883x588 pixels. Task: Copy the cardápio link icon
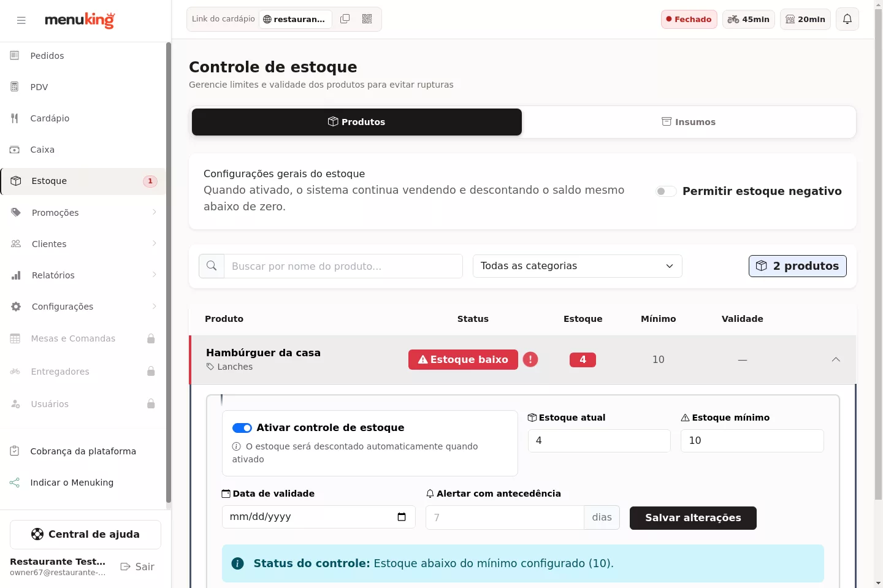pos(345,19)
